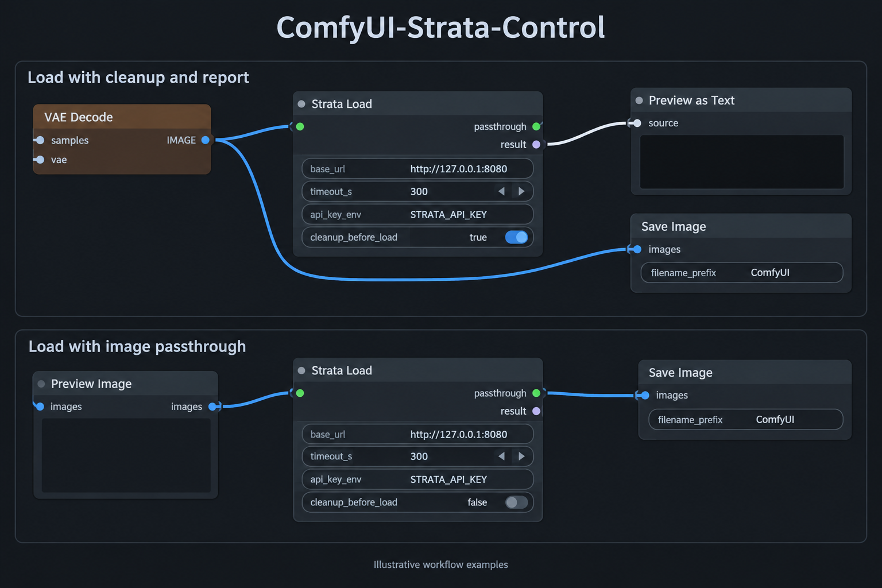Decrease timeout_s in top Strata Load node
The image size is (882, 588).
tap(501, 191)
